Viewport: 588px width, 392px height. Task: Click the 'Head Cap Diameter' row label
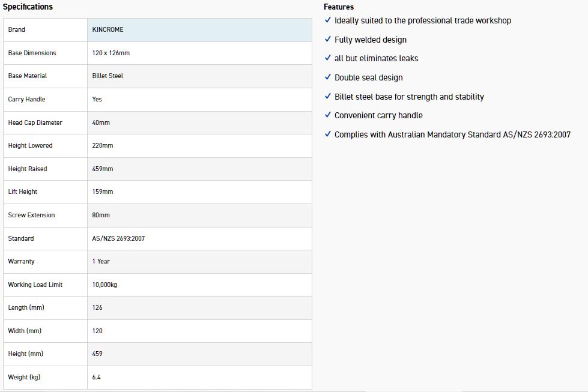[35, 122]
